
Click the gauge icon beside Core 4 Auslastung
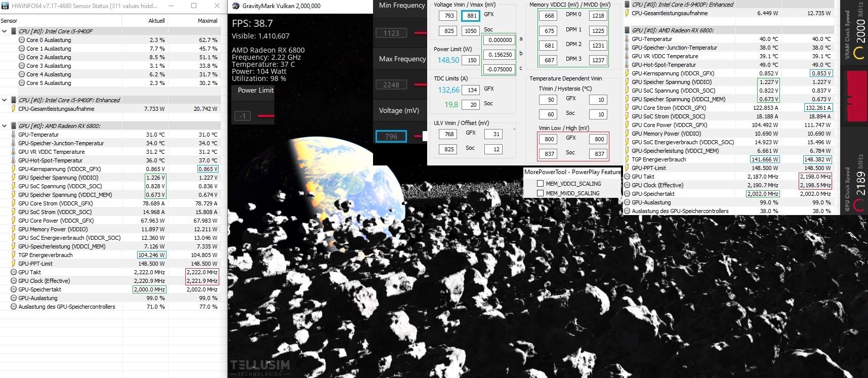click(22, 74)
